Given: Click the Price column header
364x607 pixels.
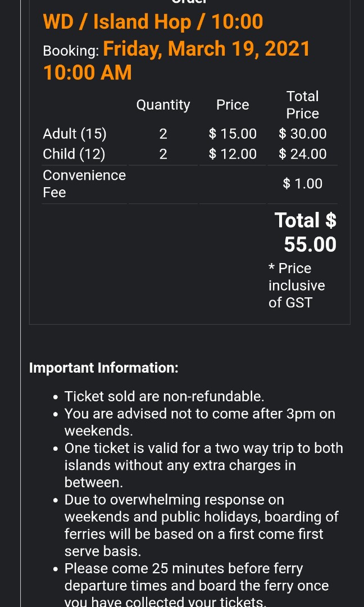Looking at the screenshot, I should (x=233, y=105).
